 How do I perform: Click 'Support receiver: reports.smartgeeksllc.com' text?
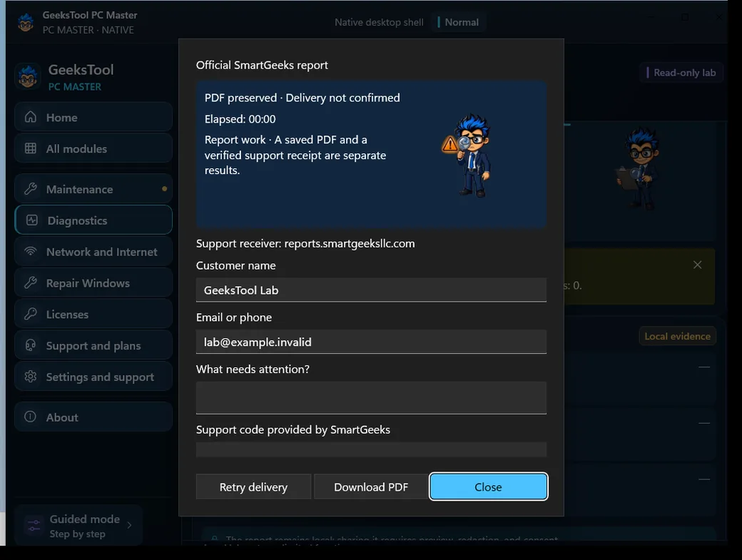click(x=305, y=243)
